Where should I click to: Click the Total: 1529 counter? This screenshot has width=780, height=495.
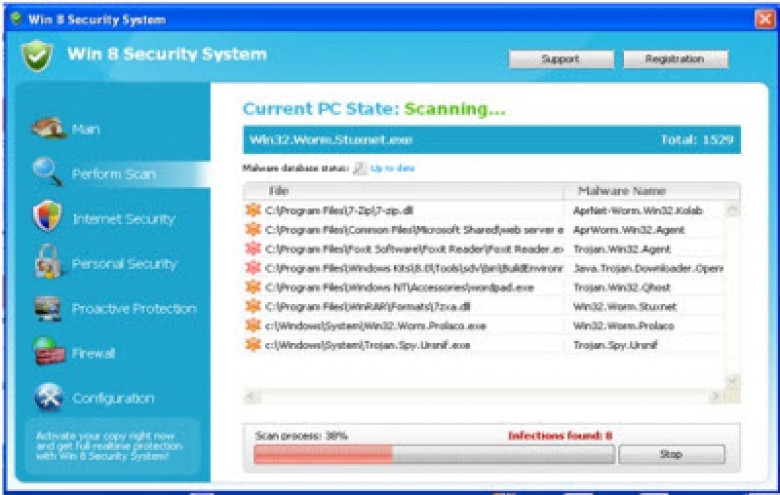pos(697,140)
